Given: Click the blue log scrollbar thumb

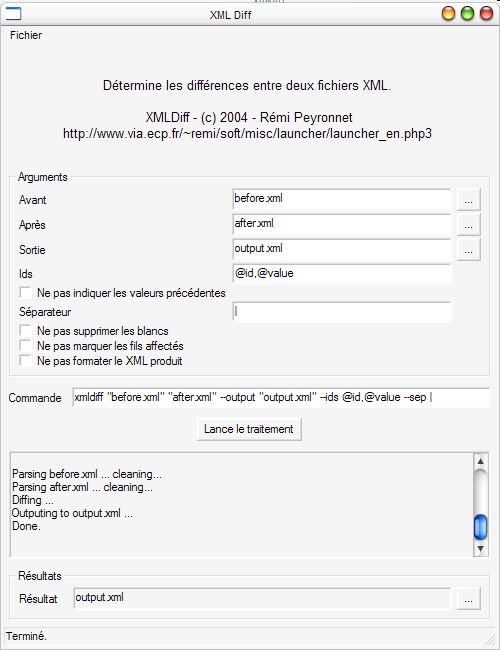Looking at the screenshot, I should (x=480, y=527).
